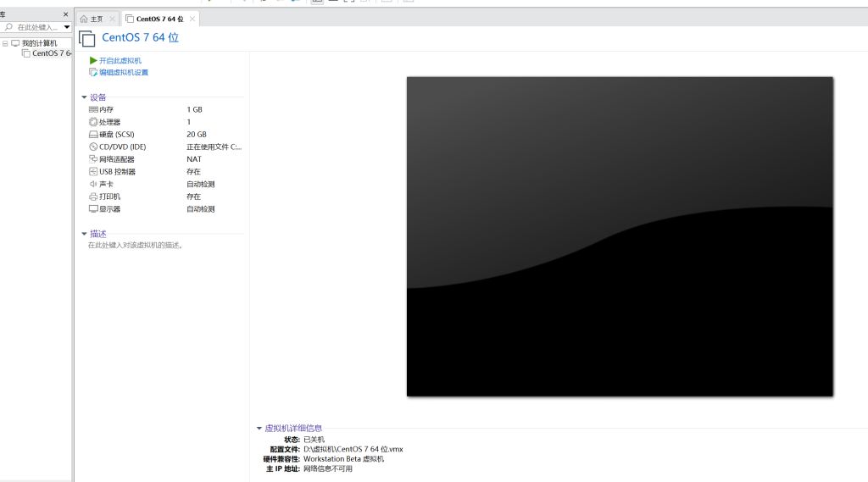This screenshot has height=482, width=868.
Task: Click the memory (内存) device icon
Action: tap(93, 110)
